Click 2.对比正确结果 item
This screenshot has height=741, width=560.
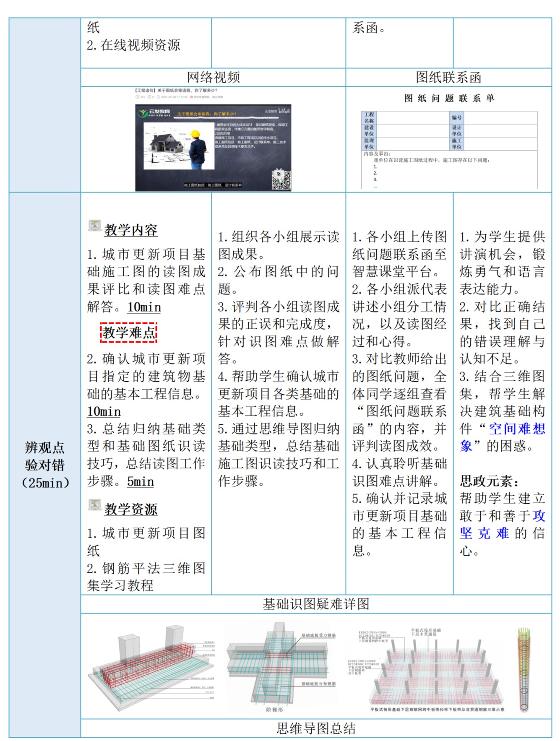(503, 333)
